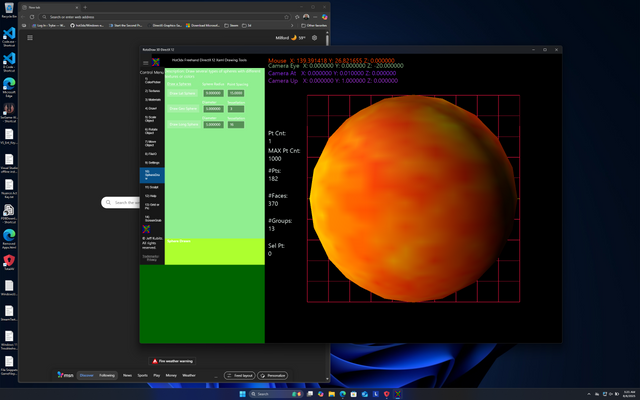Click the Geo Sphere Diameter input field
The height and width of the screenshot is (400, 640).
click(213, 109)
